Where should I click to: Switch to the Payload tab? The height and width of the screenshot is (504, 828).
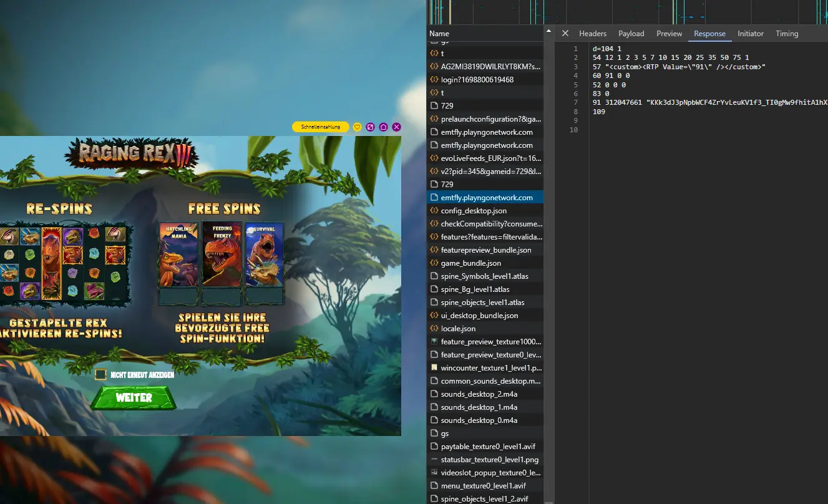(631, 34)
